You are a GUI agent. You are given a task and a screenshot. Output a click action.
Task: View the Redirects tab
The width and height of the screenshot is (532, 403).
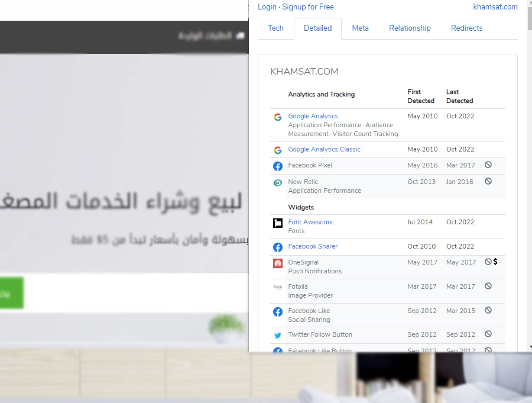pos(466,28)
